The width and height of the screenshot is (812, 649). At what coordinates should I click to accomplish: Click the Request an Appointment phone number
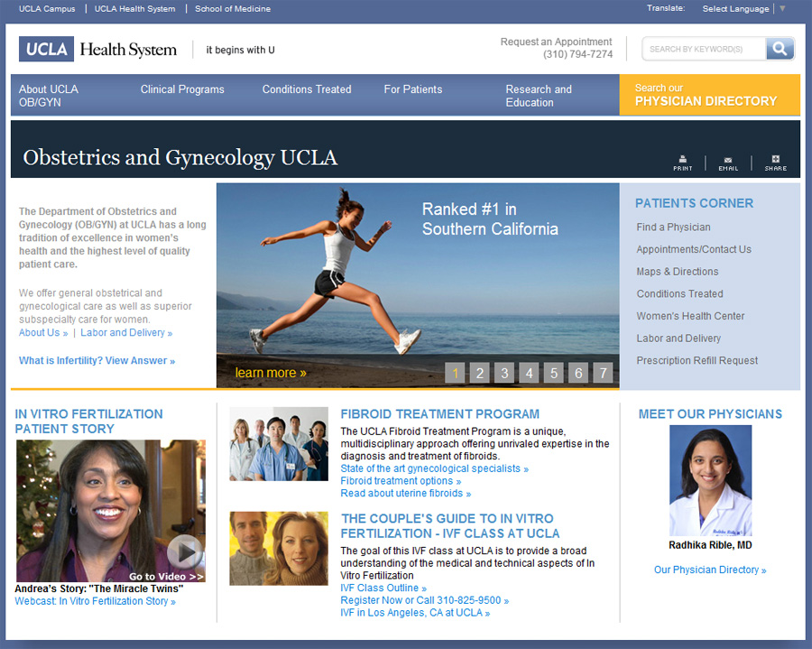577,54
